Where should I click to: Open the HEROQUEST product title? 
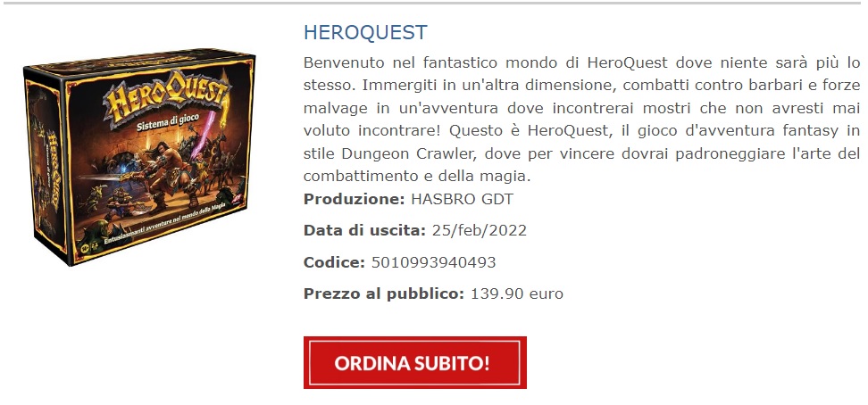coord(365,33)
